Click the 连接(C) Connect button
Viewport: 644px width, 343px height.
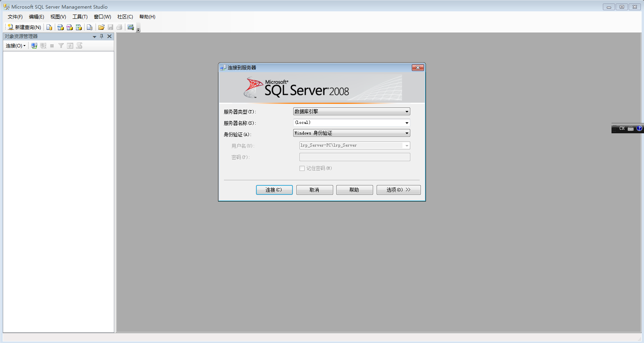274,190
